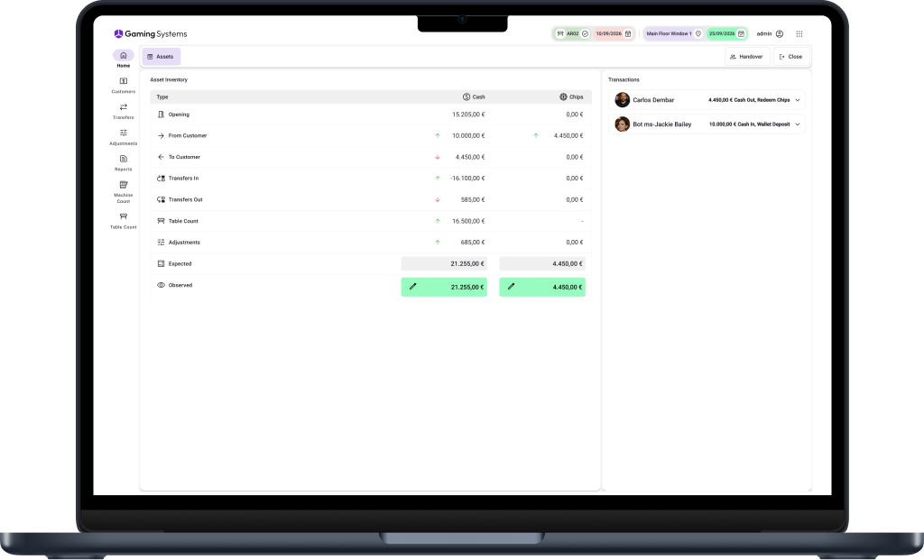This screenshot has height=560, width=924.
Task: Click the Handover button
Action: pyautogui.click(x=747, y=57)
